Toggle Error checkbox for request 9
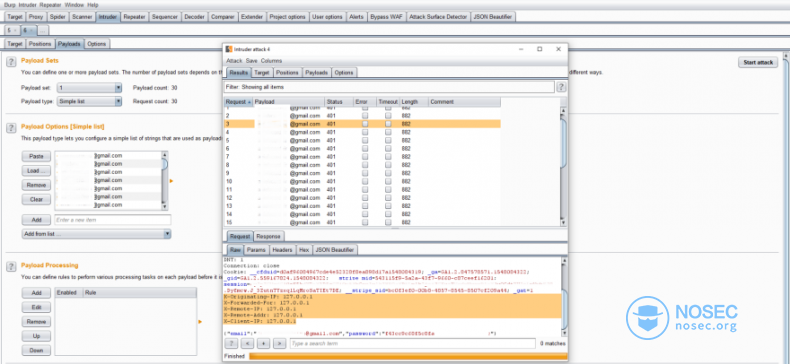 [x=365, y=173]
